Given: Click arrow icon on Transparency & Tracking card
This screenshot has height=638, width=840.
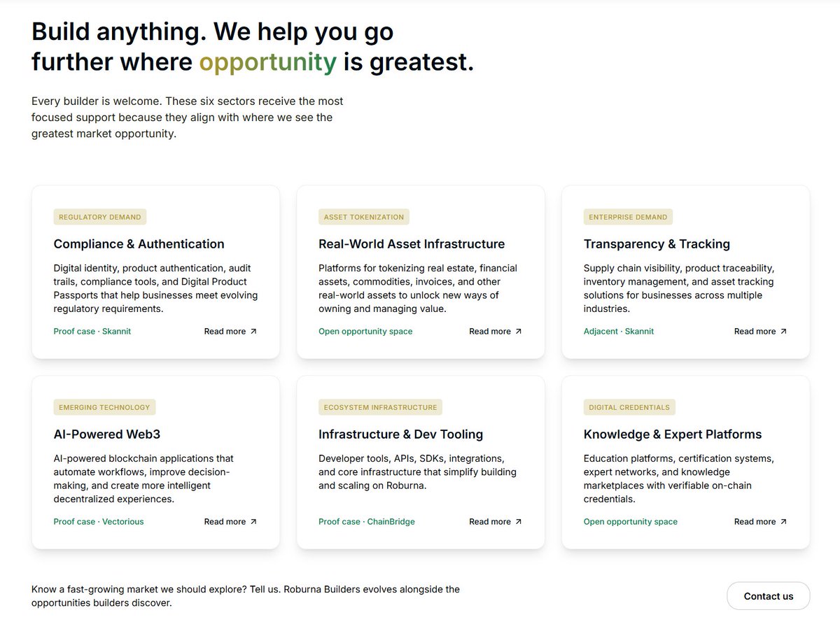Looking at the screenshot, I should click(x=783, y=332).
